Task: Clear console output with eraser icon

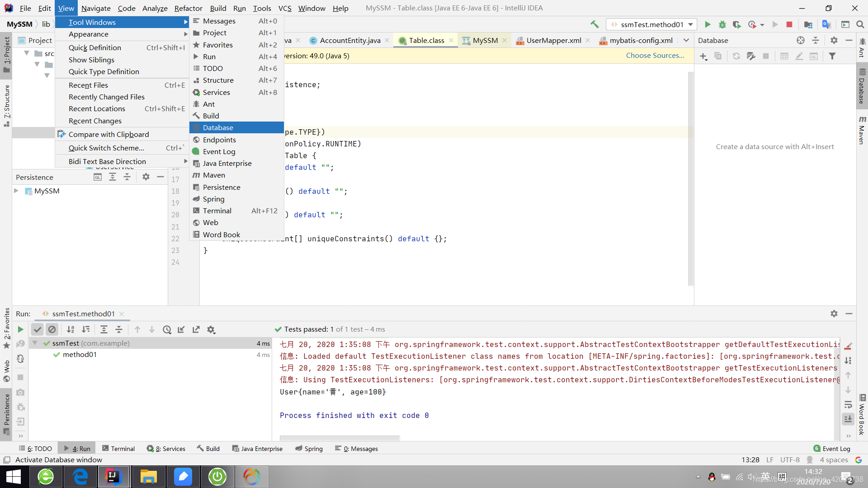Action: [x=848, y=346]
